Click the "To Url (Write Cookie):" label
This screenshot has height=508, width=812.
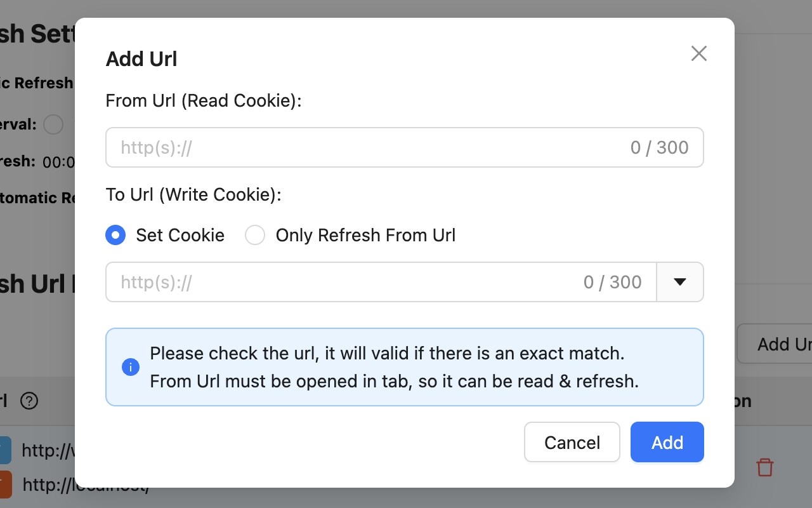click(x=193, y=195)
